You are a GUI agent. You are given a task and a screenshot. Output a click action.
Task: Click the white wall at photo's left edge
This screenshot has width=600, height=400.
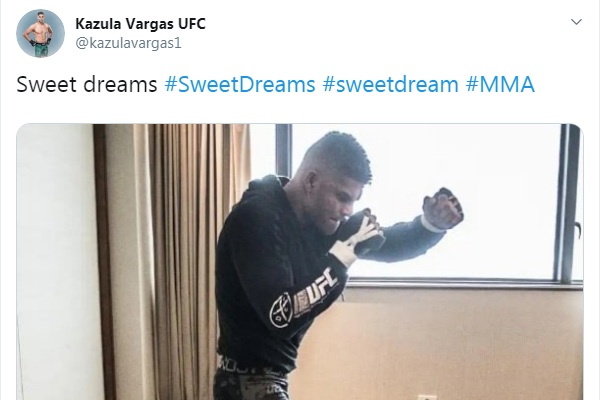(55, 262)
